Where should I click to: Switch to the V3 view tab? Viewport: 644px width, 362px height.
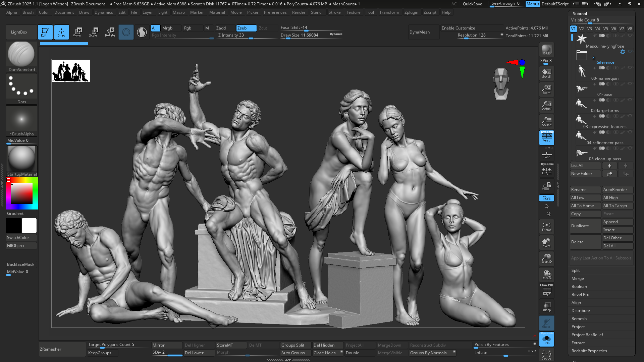click(589, 29)
